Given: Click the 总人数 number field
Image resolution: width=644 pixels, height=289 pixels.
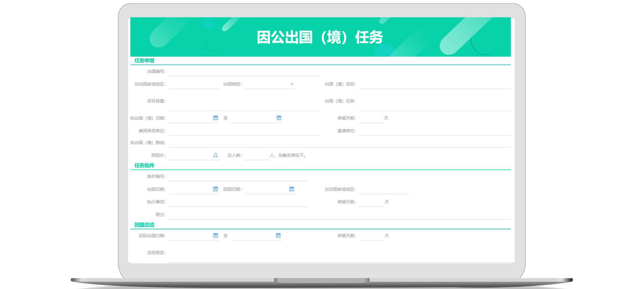Looking at the screenshot, I should 256,155.
